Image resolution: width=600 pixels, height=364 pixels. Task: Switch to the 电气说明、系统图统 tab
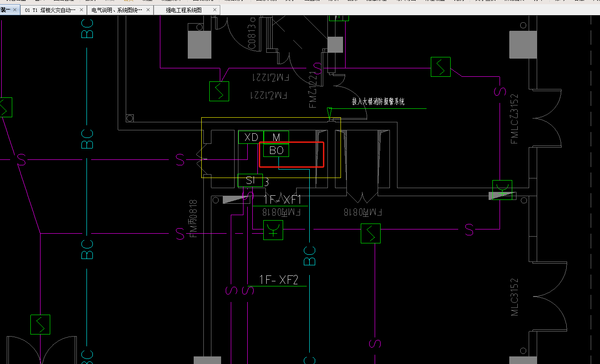117,10
